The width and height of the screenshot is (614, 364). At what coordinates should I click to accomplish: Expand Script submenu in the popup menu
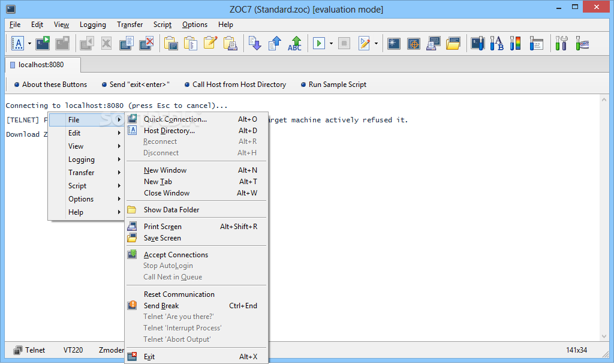(x=86, y=186)
